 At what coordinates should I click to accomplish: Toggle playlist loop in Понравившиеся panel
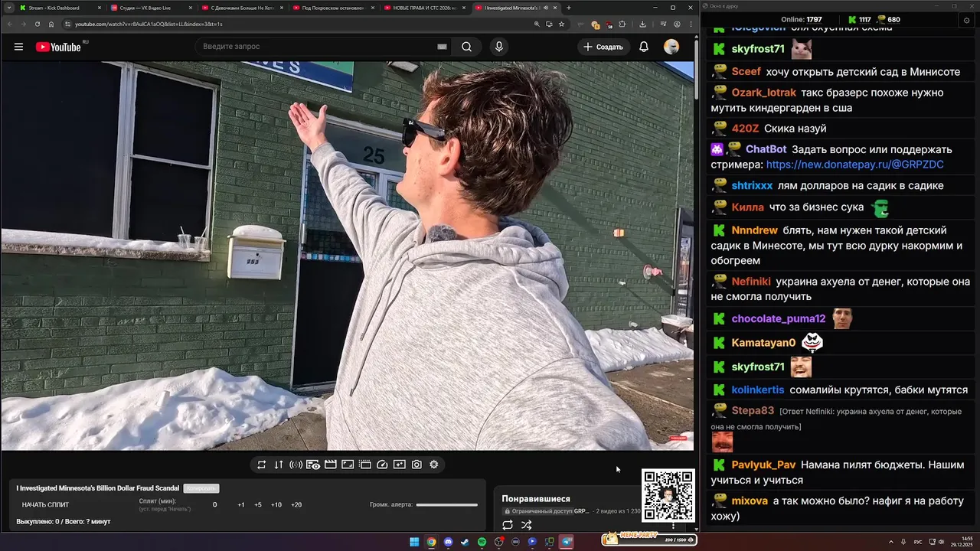(508, 525)
